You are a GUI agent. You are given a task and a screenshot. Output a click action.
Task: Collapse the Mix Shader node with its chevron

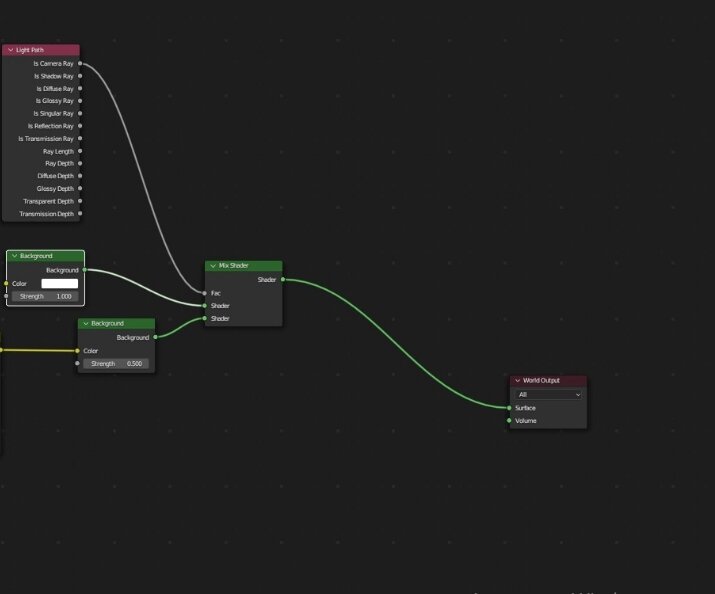pyautogui.click(x=213, y=265)
